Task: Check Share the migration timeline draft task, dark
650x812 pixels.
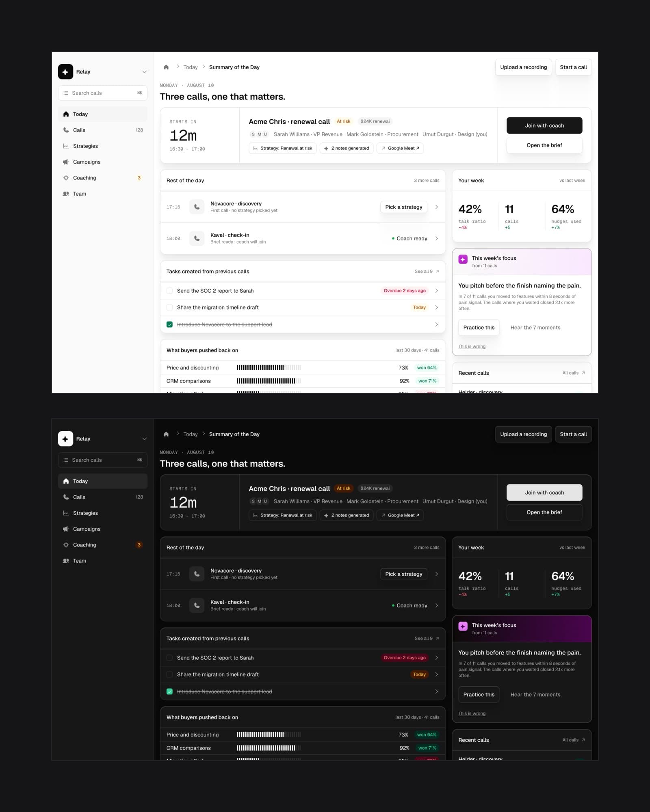Action: (169, 674)
